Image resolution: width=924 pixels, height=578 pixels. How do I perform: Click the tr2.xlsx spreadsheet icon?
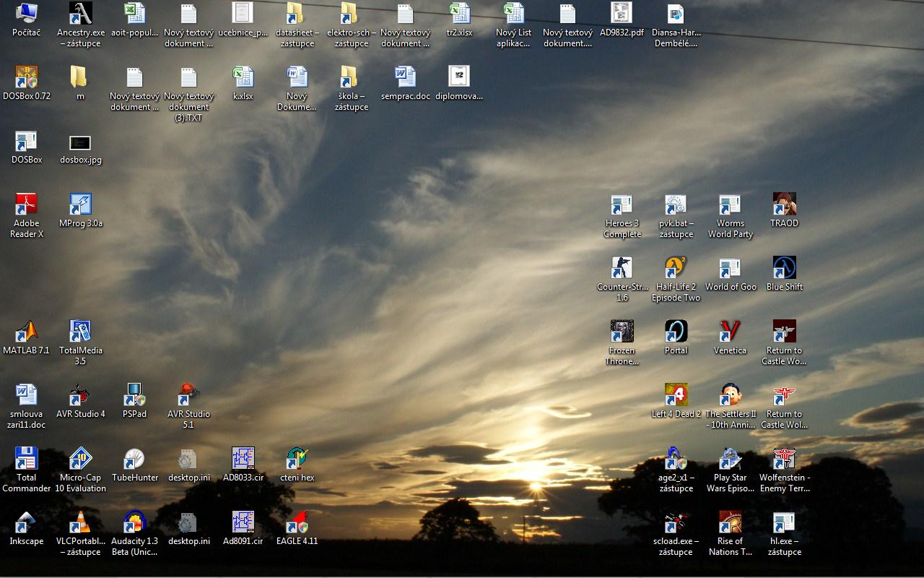pyautogui.click(x=459, y=14)
